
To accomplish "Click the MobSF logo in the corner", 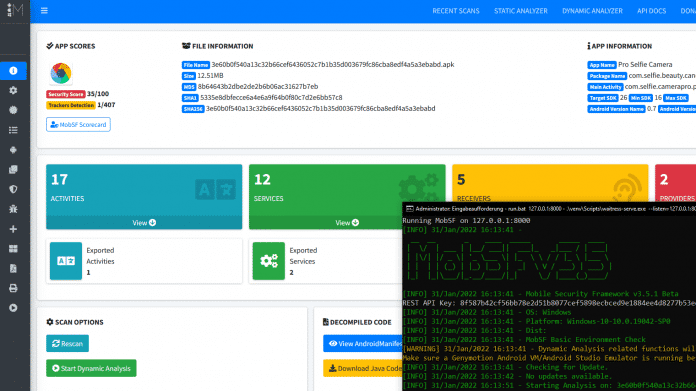I will point(15,10).
